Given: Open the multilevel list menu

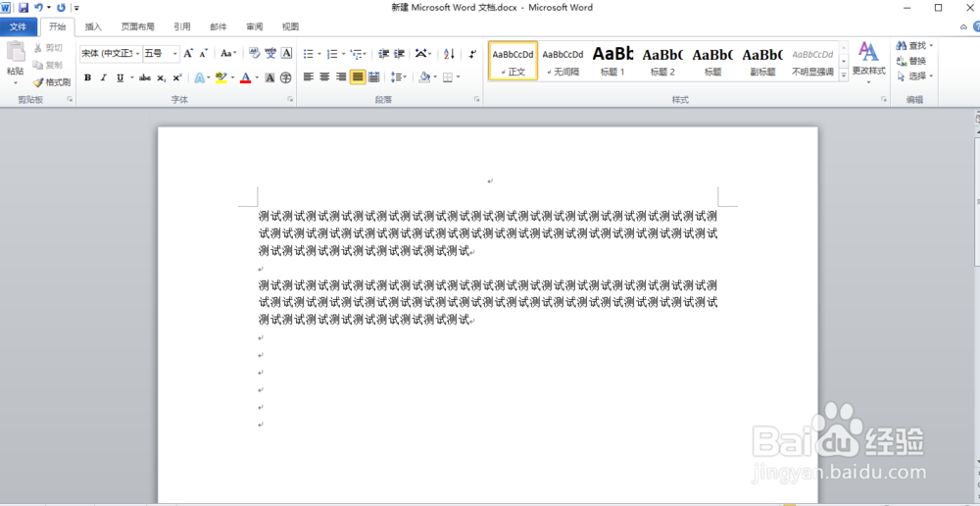Looking at the screenshot, I should [359, 54].
